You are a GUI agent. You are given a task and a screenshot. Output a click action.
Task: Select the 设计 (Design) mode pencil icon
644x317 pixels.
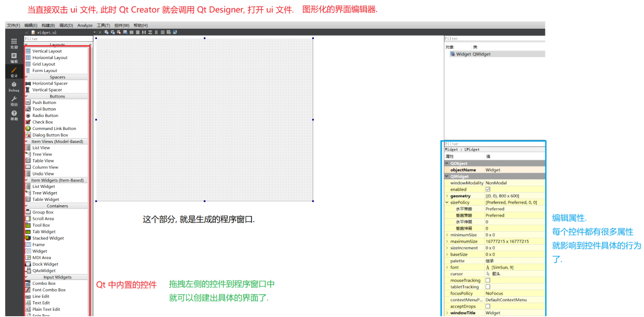click(14, 72)
